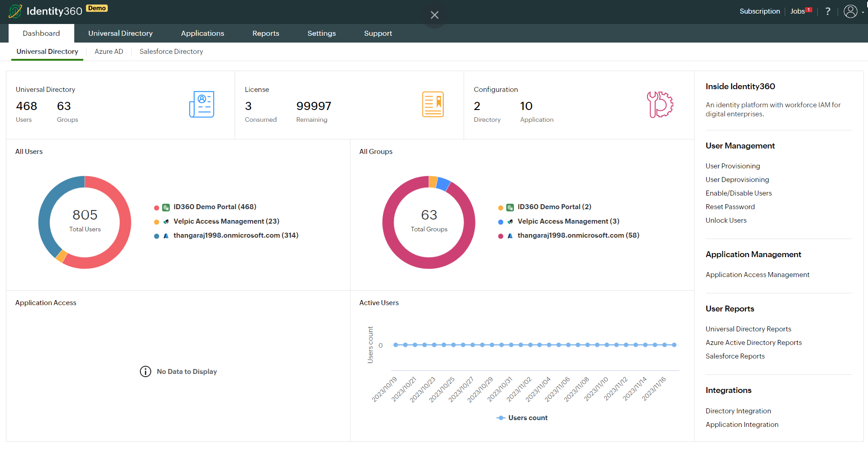Switch to the Azure AD tab
868x450 pixels.
click(109, 51)
